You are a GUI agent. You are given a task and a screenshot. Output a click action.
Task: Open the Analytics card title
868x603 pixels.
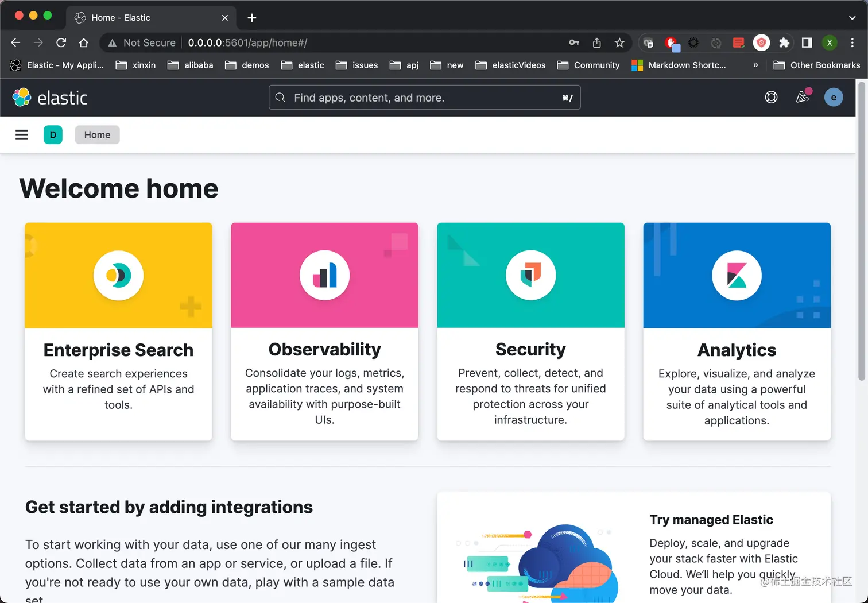tap(737, 350)
